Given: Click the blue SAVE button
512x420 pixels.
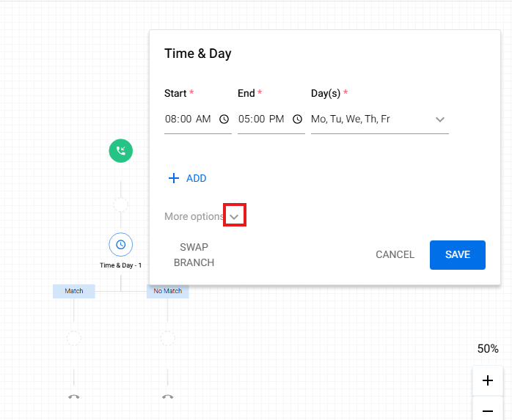Looking at the screenshot, I should point(458,255).
